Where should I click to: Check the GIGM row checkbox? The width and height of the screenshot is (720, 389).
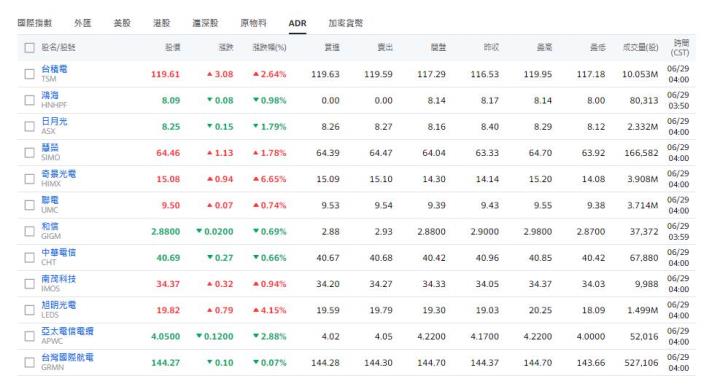[29, 231]
